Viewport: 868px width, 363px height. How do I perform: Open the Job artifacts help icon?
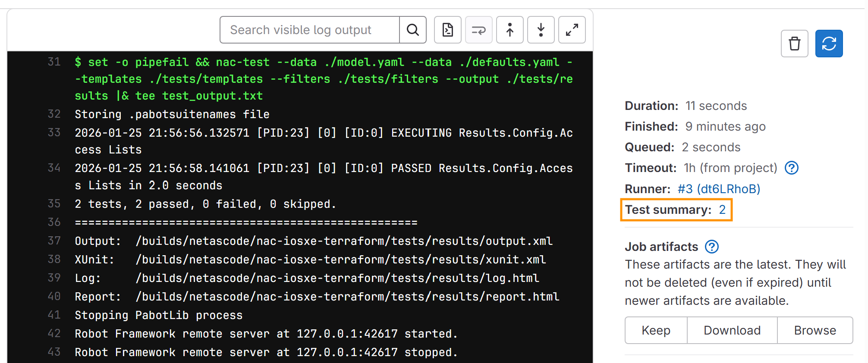click(711, 247)
